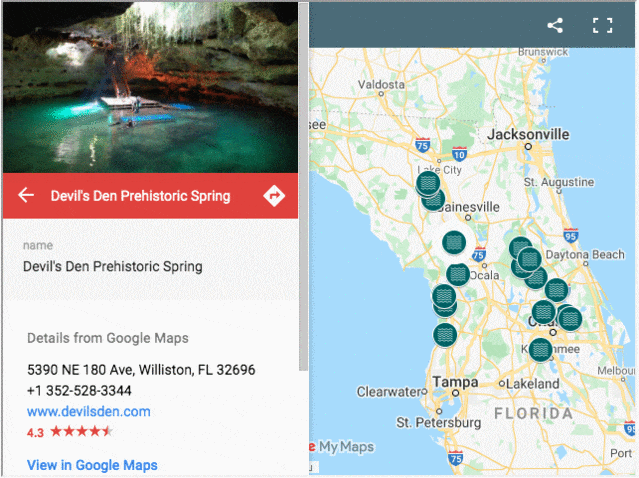This screenshot has width=639, height=478.
Task: Click the address 5390 NE 180 Ave
Action: pos(141,370)
